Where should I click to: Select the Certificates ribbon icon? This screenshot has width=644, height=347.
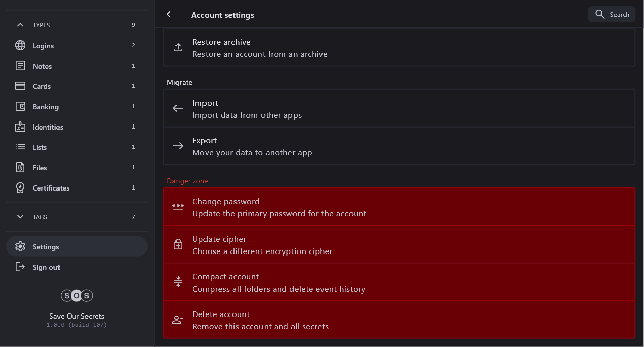tap(20, 188)
